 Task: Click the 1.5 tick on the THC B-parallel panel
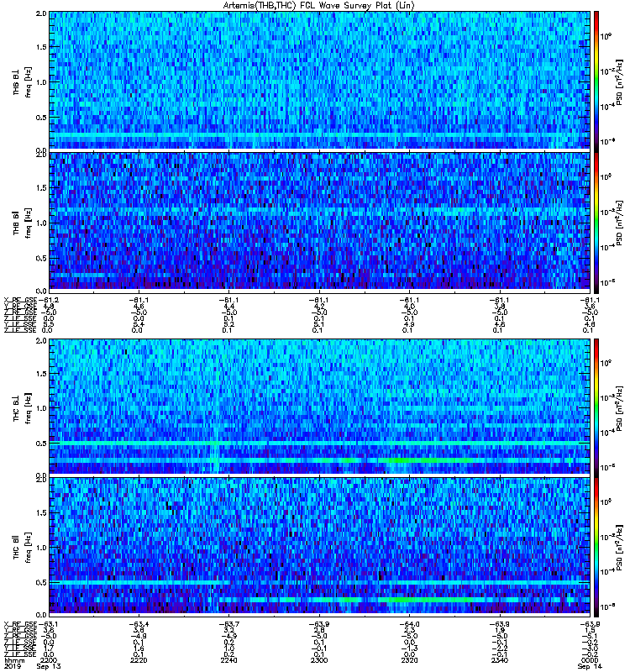(41, 512)
